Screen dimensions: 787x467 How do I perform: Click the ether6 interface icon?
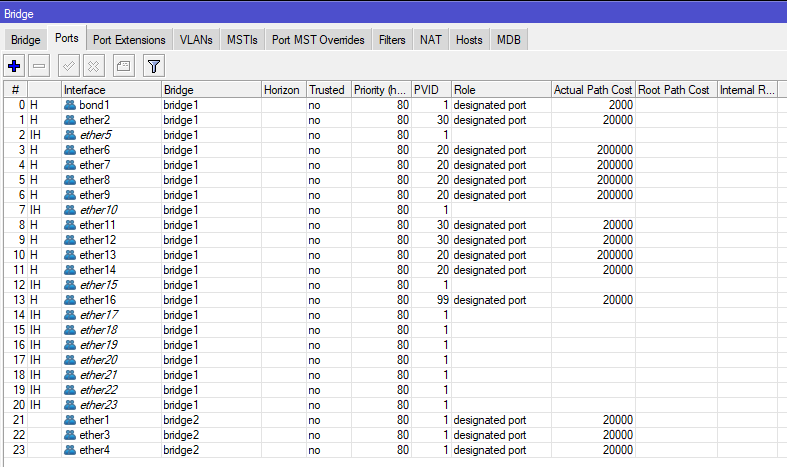tap(70, 150)
